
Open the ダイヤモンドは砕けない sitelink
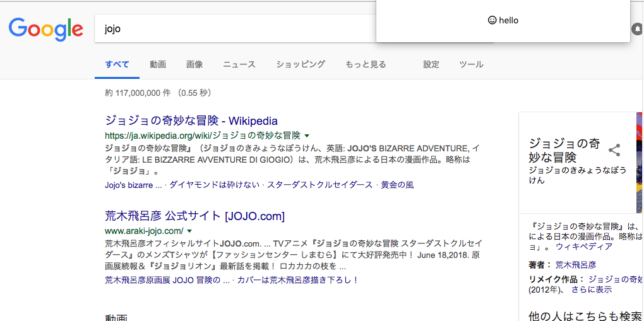point(215,185)
